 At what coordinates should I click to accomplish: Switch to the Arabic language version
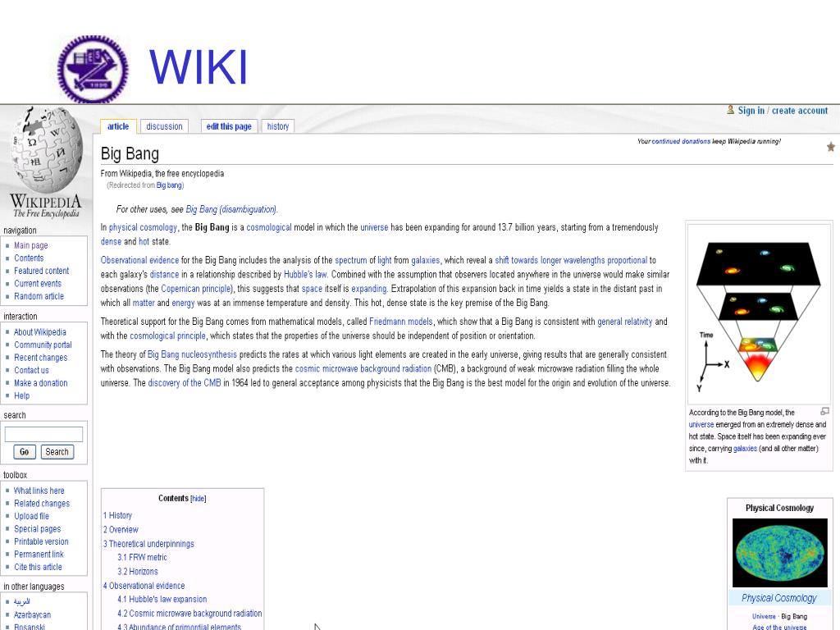21,601
